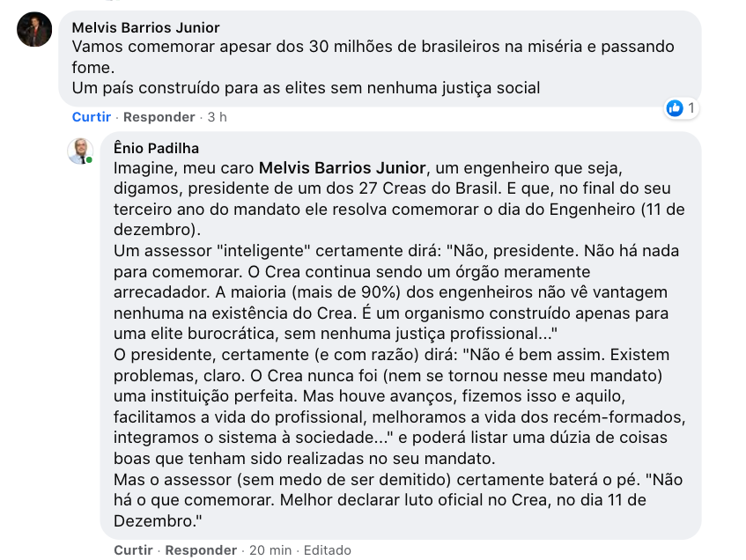Open the "20 min" reply timestamp
The image size is (746, 560).
coord(269,550)
